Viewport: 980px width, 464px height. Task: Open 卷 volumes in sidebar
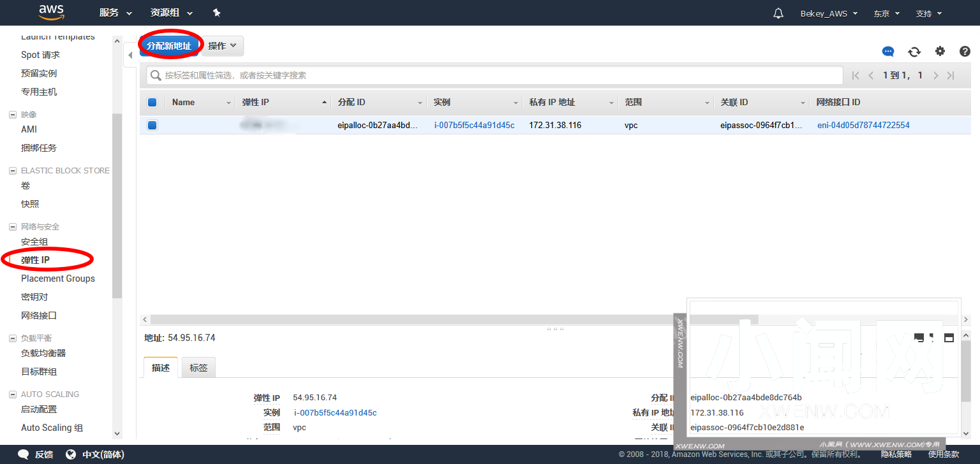coord(26,185)
